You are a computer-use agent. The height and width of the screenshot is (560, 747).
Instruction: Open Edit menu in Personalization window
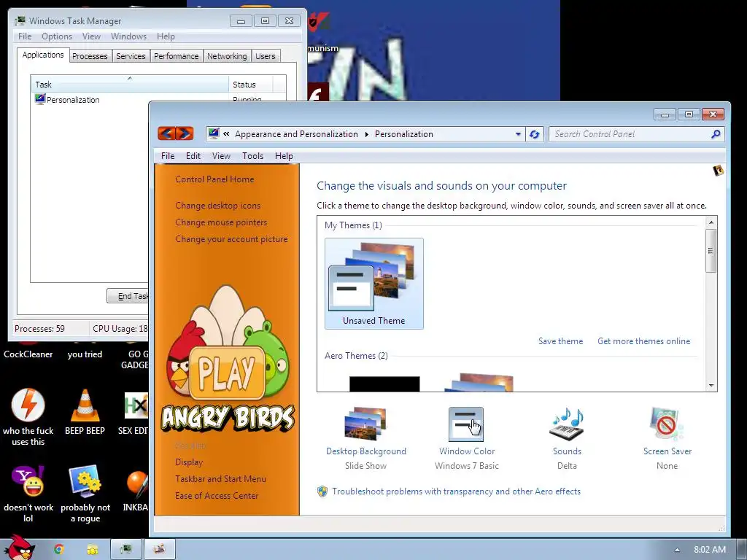point(193,156)
